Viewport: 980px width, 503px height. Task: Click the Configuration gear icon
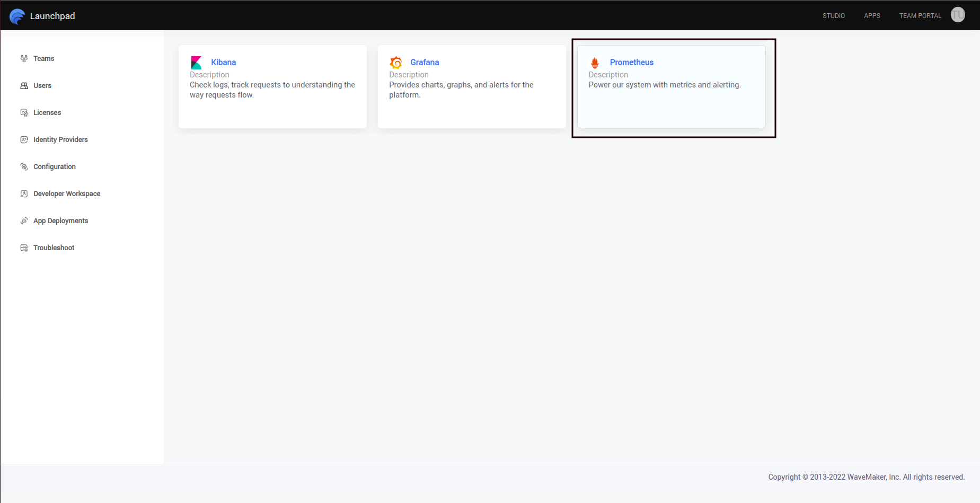pyautogui.click(x=24, y=166)
